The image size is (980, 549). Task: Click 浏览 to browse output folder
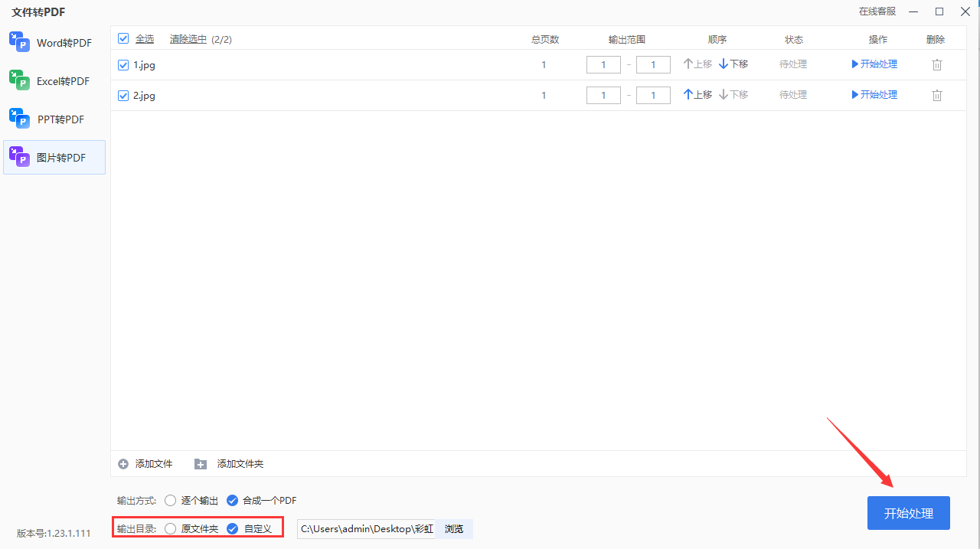pyautogui.click(x=454, y=529)
